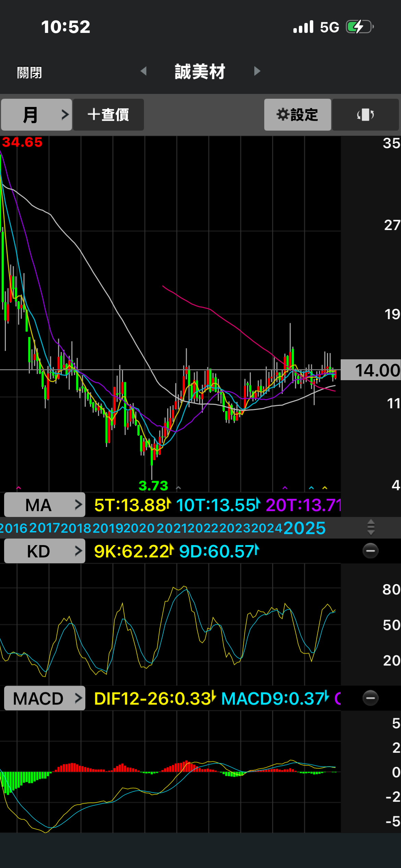Go to next stock with right arrow
The width and height of the screenshot is (401, 868).
click(257, 71)
